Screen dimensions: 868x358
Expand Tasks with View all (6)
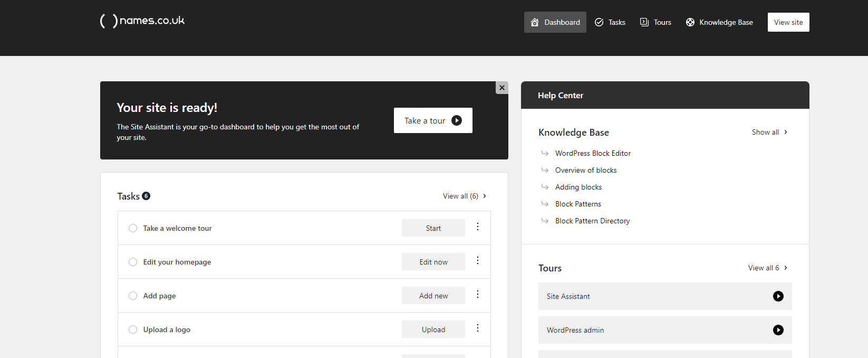tap(464, 196)
